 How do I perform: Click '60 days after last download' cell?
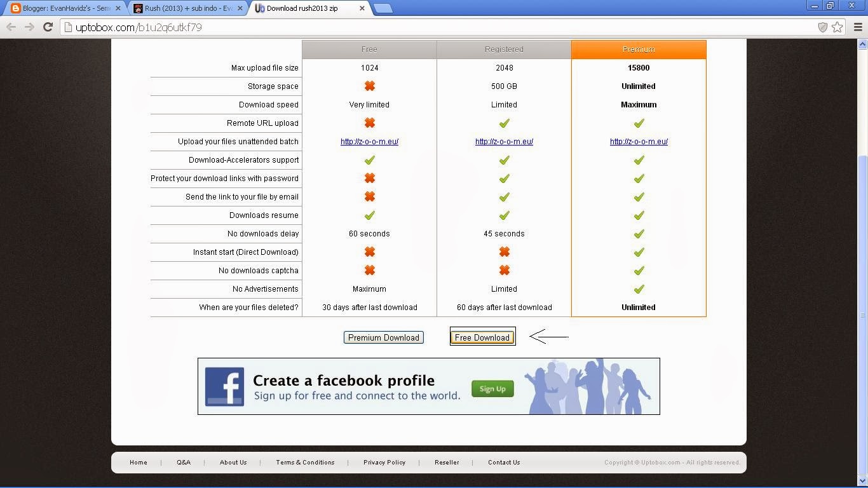504,308
